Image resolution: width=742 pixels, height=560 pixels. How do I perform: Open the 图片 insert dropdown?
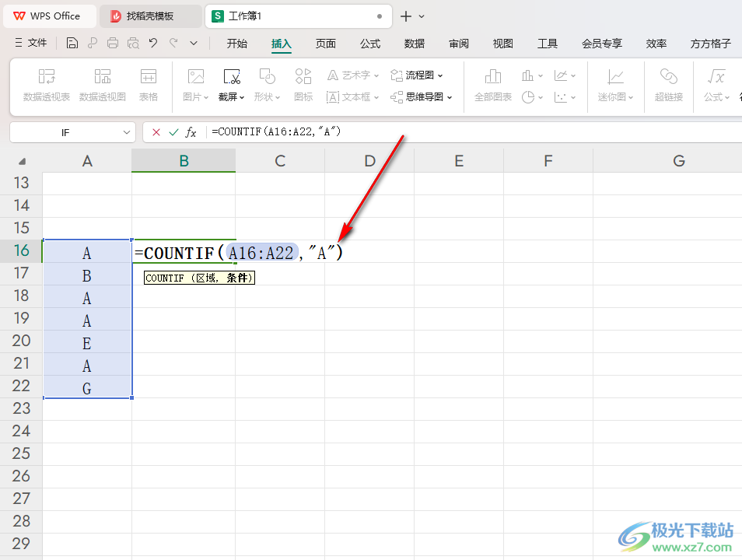[x=195, y=86]
